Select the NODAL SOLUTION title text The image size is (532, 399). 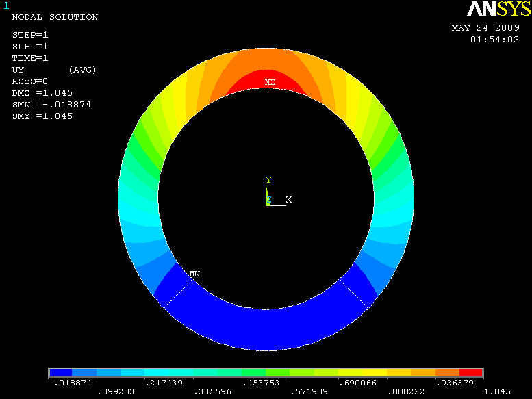click(x=55, y=17)
